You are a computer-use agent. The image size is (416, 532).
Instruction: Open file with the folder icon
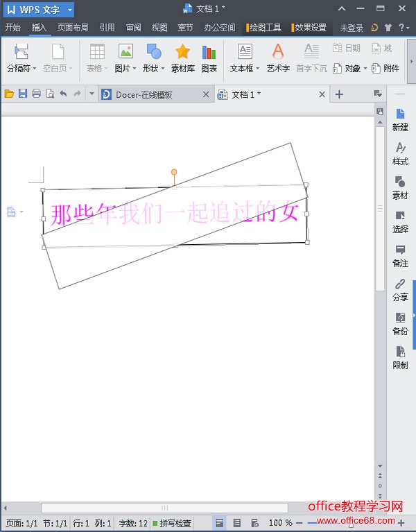pyautogui.click(x=9, y=94)
